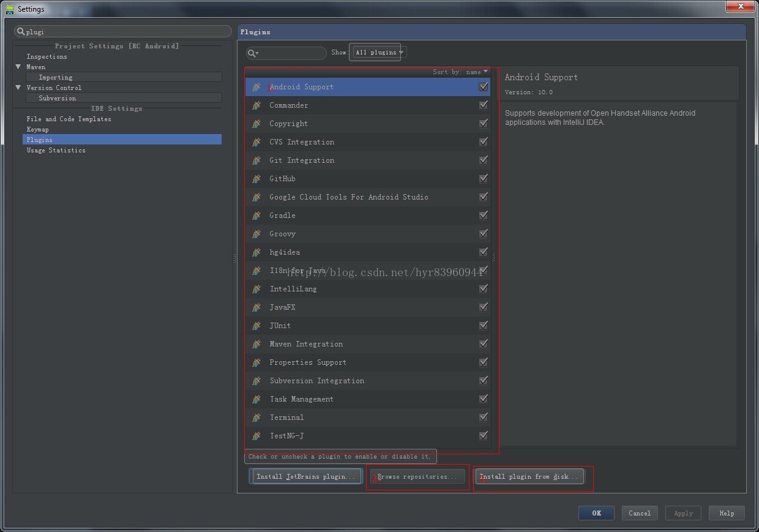Select Plugins in IDE Settings
The image size is (759, 532).
[x=122, y=140]
